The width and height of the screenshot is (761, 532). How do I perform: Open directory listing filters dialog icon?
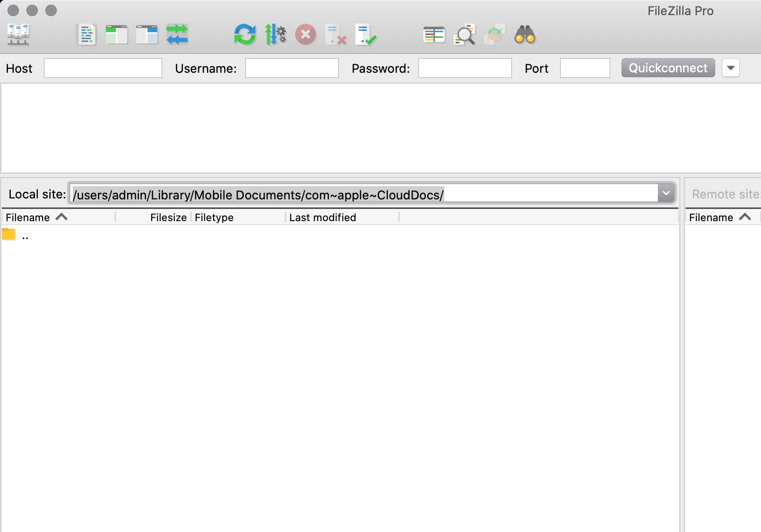[434, 35]
